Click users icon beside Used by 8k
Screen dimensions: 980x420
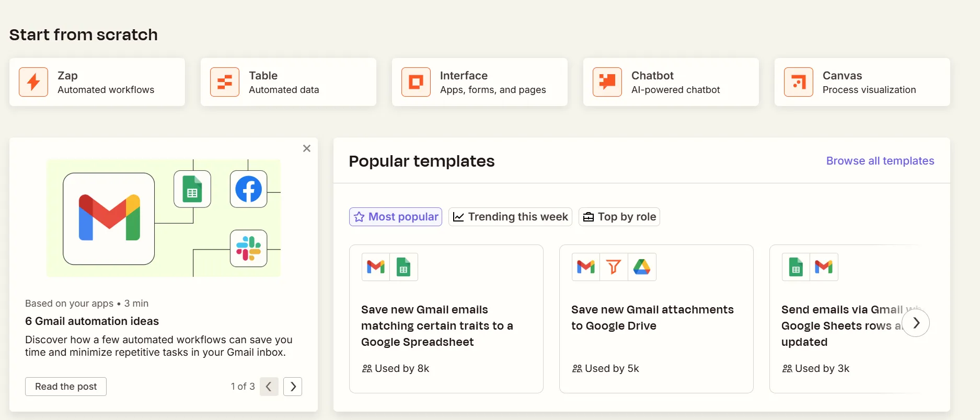click(367, 369)
